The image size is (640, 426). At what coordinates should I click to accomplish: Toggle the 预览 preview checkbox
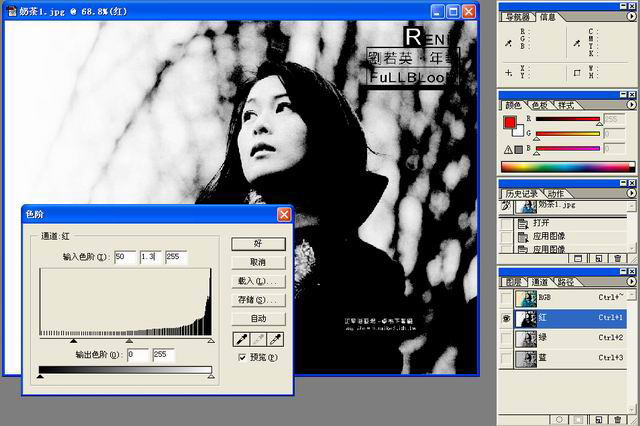pyautogui.click(x=240, y=357)
